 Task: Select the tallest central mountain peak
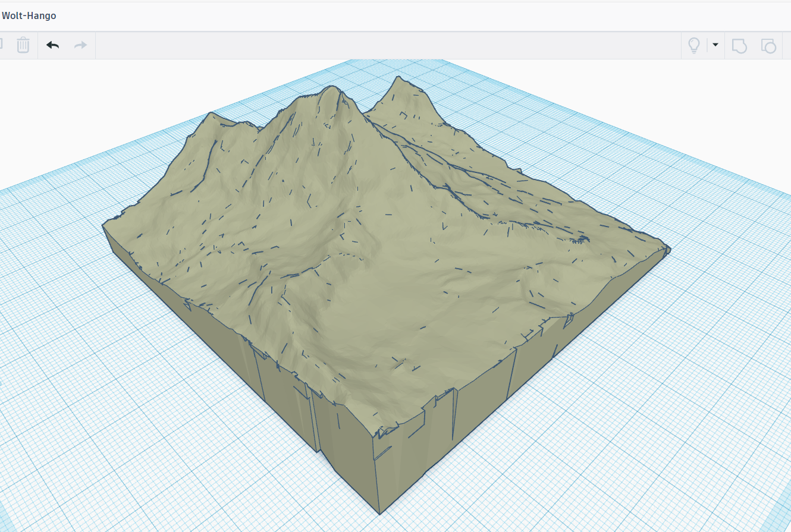click(x=331, y=90)
